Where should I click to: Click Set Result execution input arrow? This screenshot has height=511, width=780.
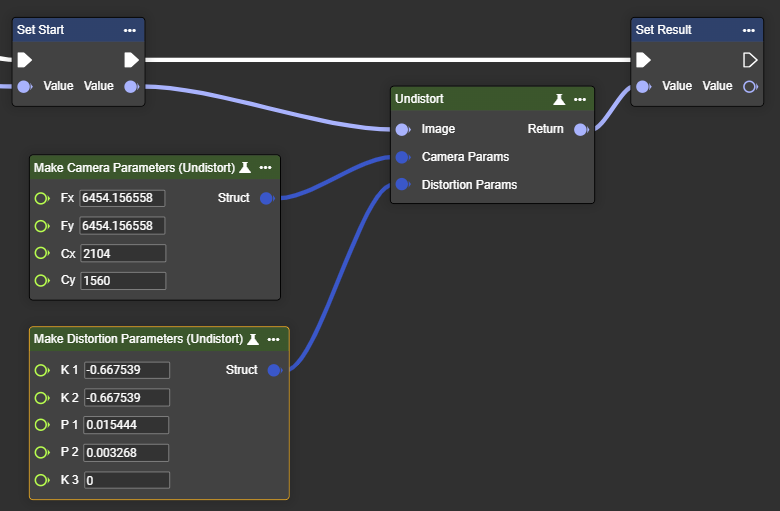point(644,60)
